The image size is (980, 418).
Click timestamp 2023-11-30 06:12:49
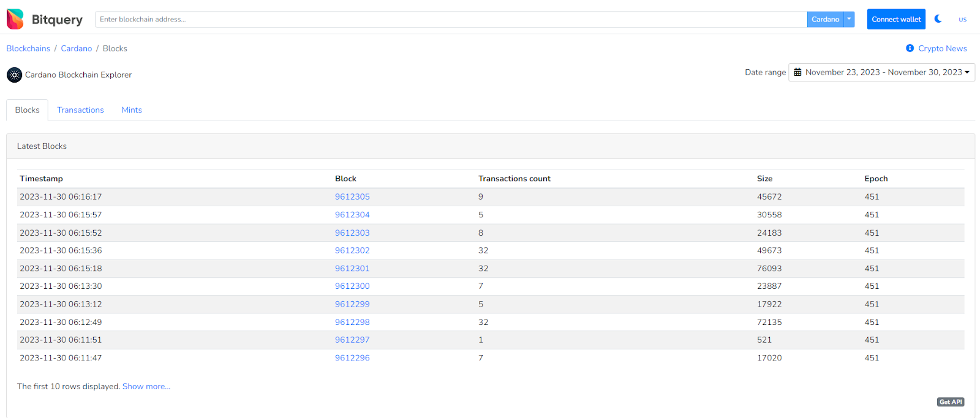pos(61,322)
